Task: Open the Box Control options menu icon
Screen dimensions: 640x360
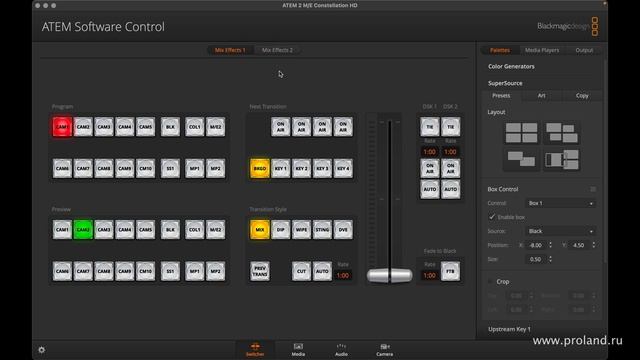Action: pyautogui.click(x=593, y=189)
